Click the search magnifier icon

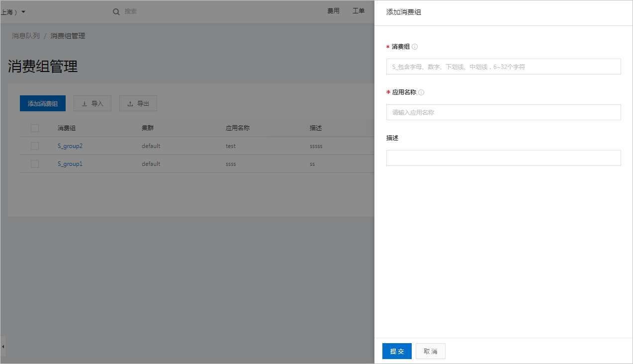(116, 11)
